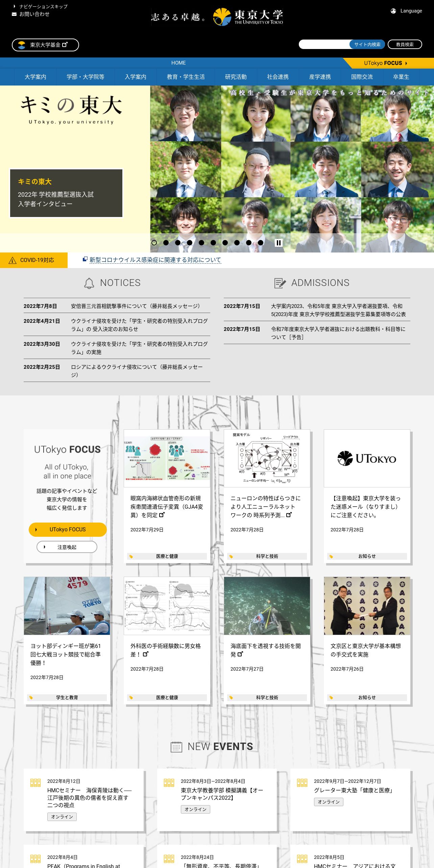Click the COVID-19 warning triangle icon
Screen dimensions: 434x868
[x=13, y=260]
